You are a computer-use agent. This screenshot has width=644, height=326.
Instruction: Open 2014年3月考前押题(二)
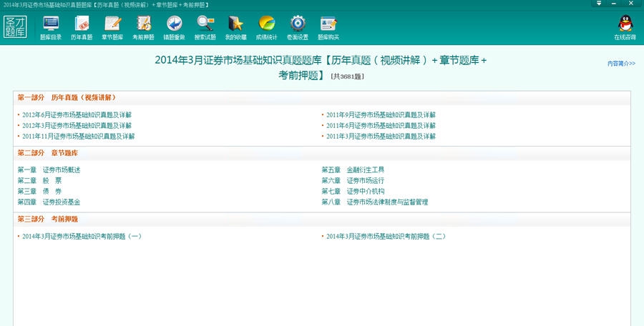386,237
